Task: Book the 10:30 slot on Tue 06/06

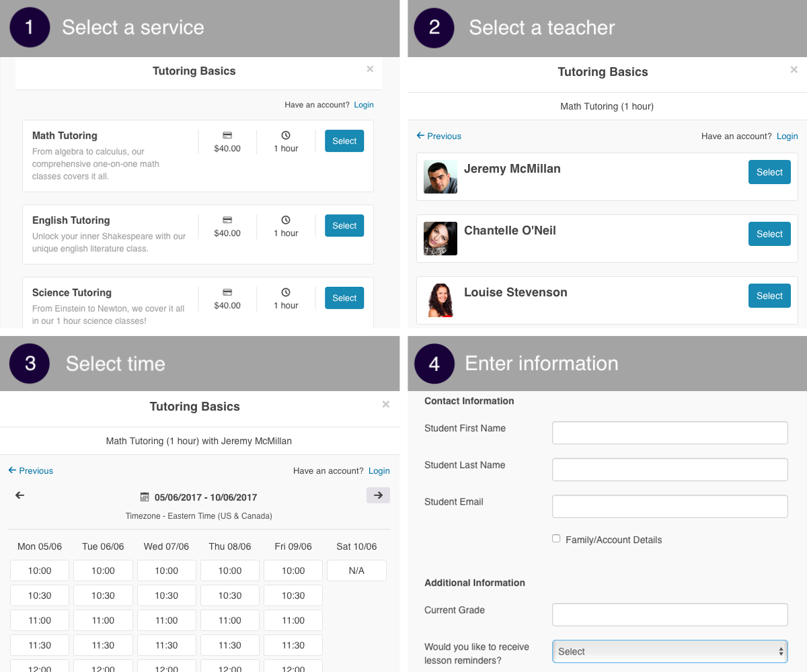Action: [103, 595]
